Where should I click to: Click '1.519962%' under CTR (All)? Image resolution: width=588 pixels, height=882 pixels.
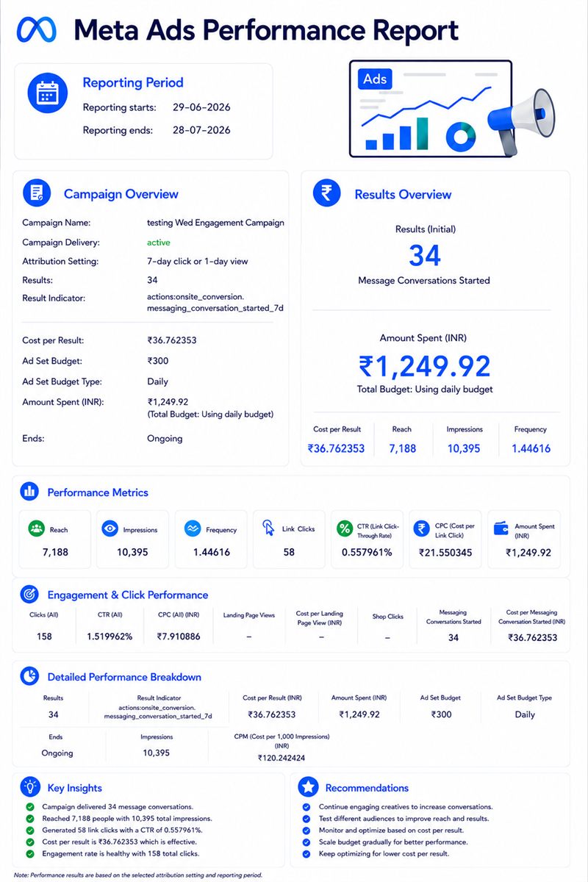[x=110, y=637]
